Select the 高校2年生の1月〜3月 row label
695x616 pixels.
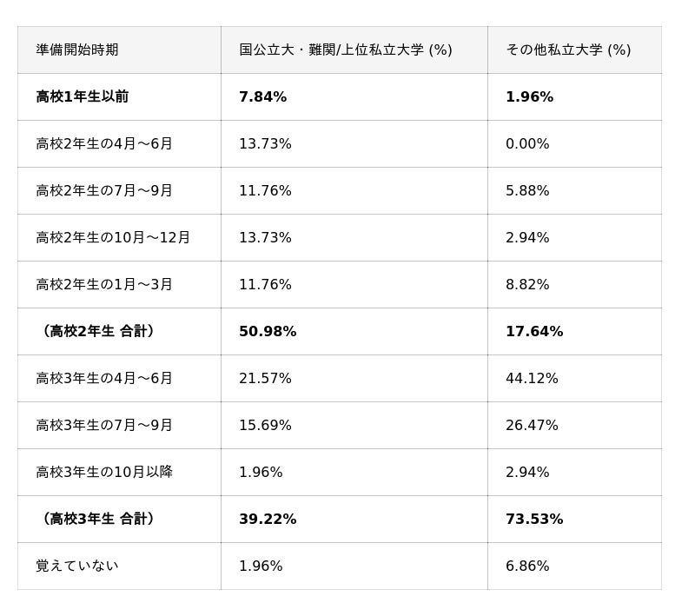(x=104, y=285)
